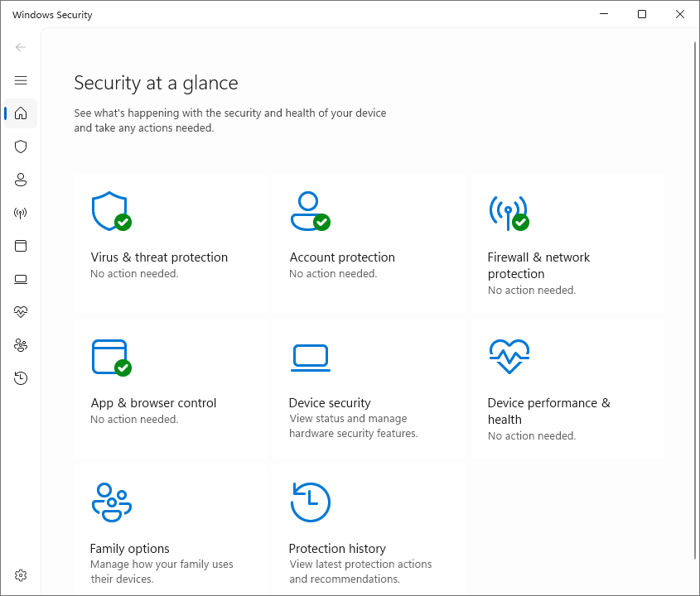Open Family options sidebar people icon

point(21,345)
